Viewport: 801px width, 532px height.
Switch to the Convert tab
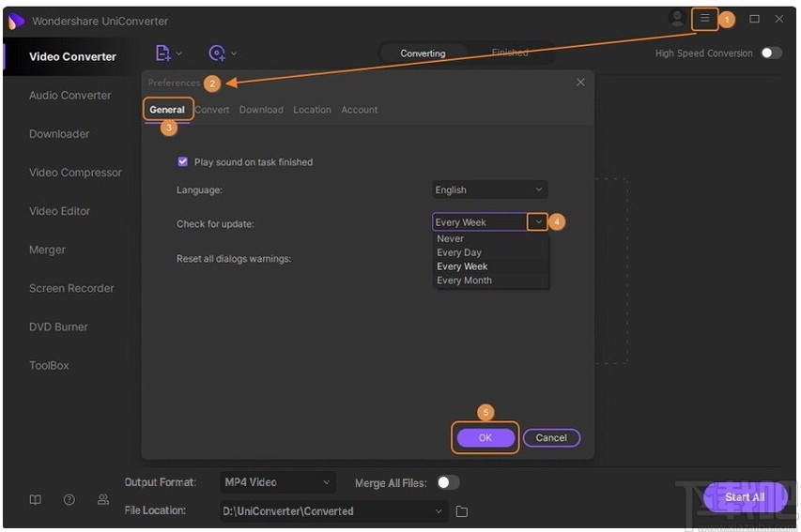tap(212, 110)
